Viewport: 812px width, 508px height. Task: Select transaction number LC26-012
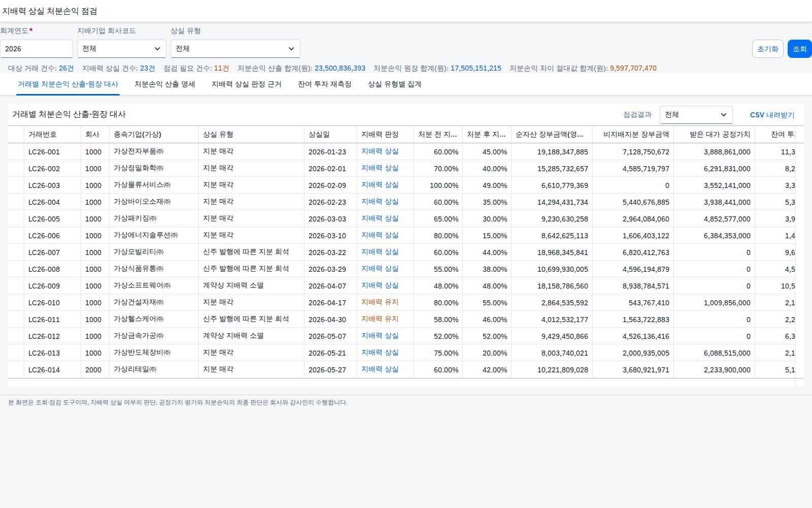pos(44,336)
